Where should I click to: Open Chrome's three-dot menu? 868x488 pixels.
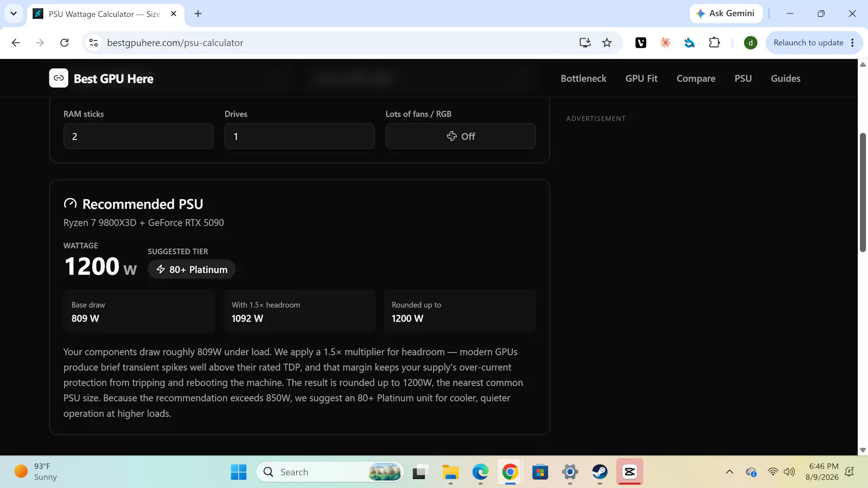[x=853, y=43]
